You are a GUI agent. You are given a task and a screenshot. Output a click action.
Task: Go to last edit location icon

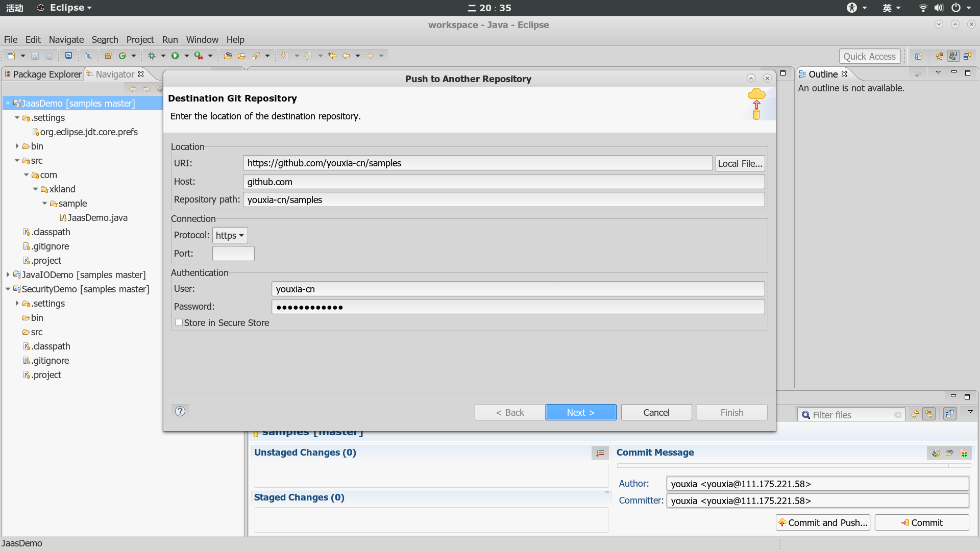tap(333, 56)
